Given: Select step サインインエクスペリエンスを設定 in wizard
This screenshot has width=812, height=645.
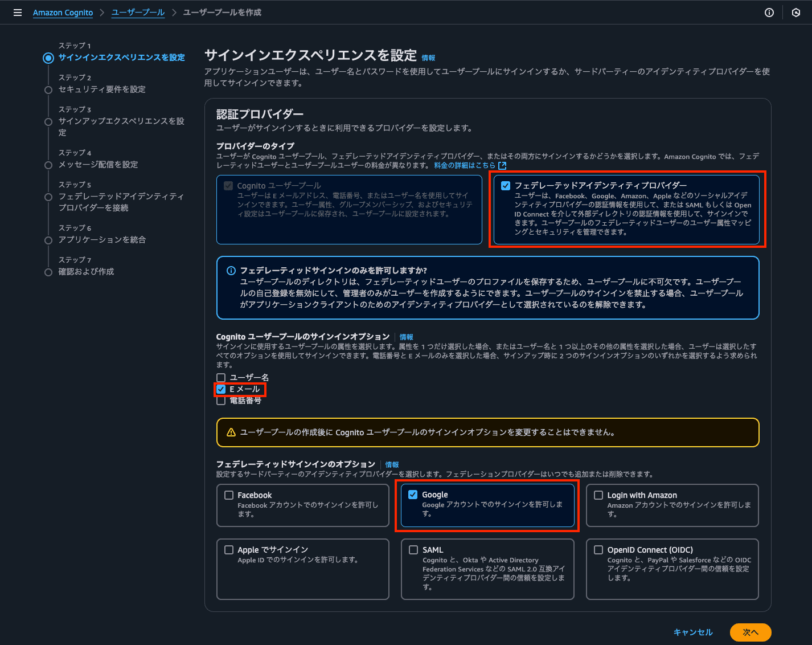Looking at the screenshot, I should click(x=122, y=58).
